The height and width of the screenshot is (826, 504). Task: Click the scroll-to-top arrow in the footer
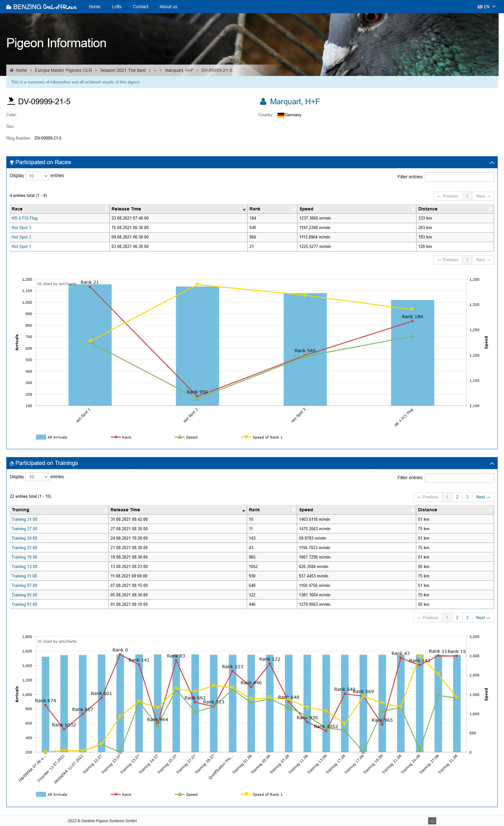pos(432,821)
